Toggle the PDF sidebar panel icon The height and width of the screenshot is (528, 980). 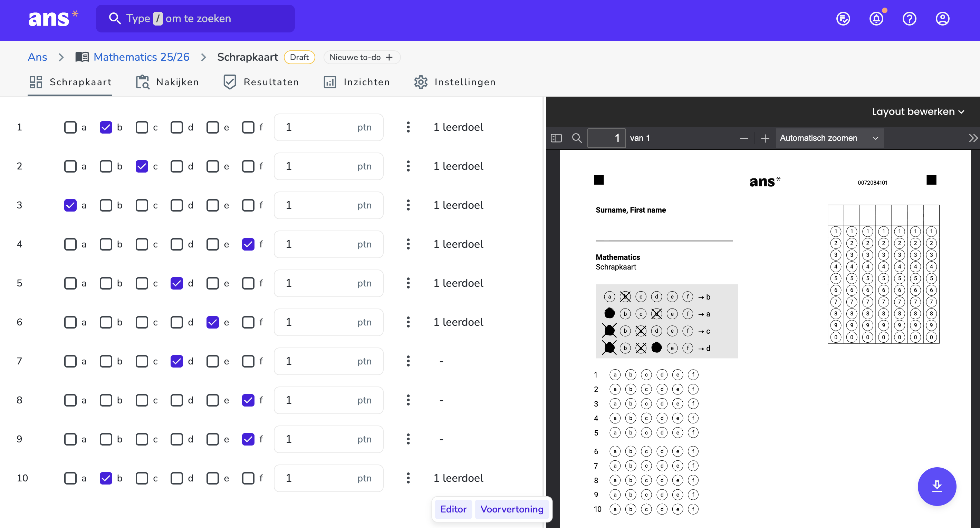pyautogui.click(x=556, y=138)
